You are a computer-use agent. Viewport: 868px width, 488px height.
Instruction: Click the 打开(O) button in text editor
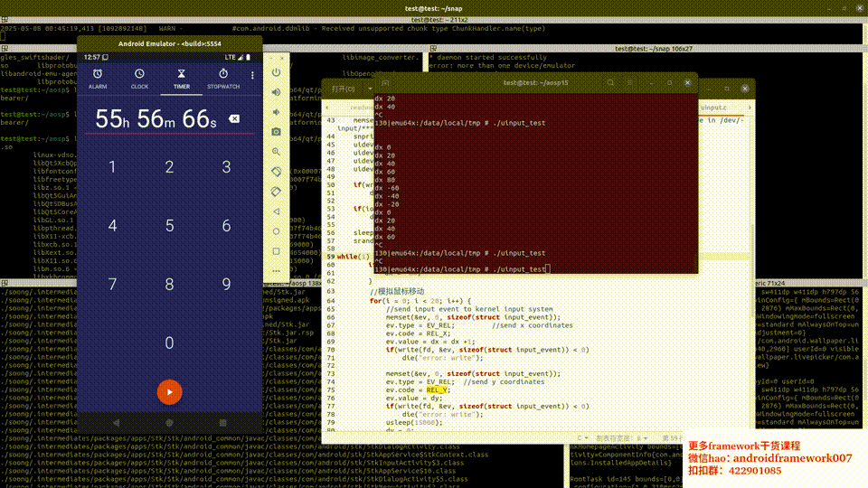344,89
